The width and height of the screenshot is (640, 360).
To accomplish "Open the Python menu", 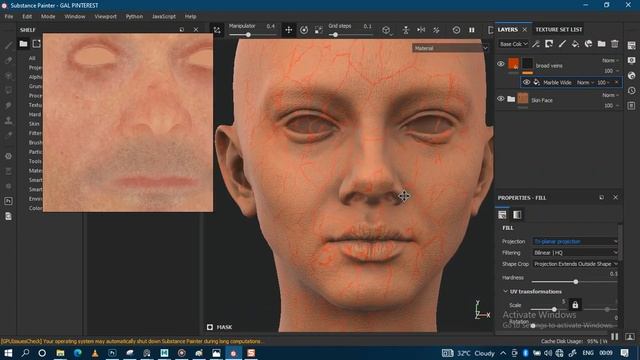I will point(134,16).
